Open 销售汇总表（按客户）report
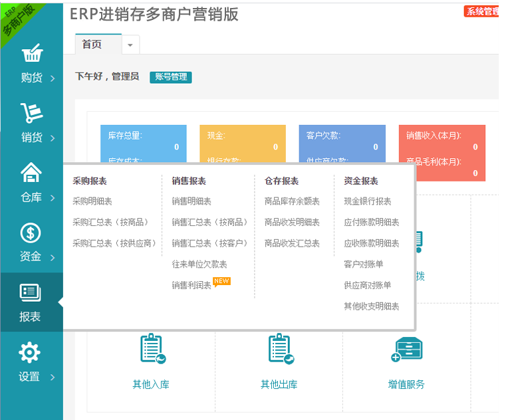508x420 pixels. [x=209, y=243]
